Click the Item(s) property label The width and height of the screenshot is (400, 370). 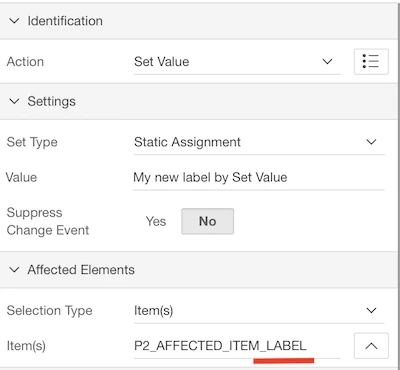click(26, 346)
